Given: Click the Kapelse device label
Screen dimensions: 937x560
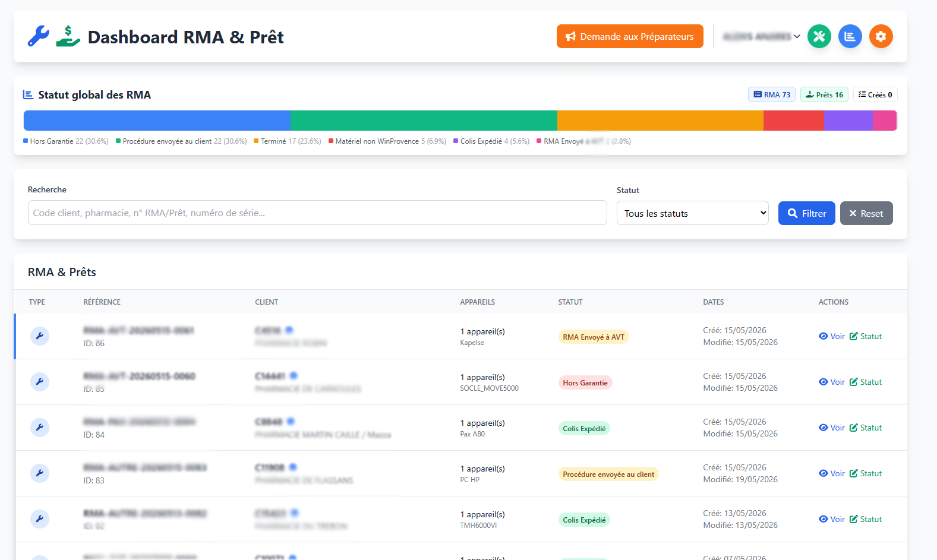Looking at the screenshot, I should (x=472, y=343).
